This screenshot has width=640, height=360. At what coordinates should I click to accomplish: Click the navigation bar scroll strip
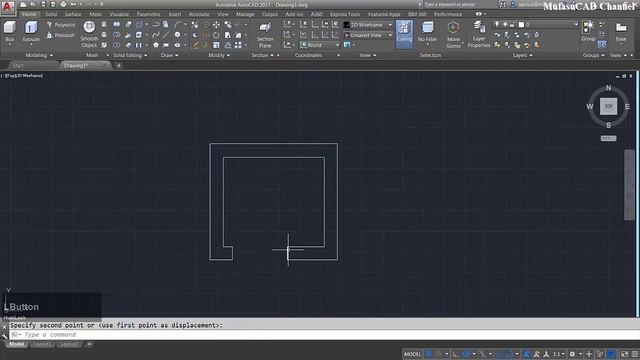[x=629, y=185]
